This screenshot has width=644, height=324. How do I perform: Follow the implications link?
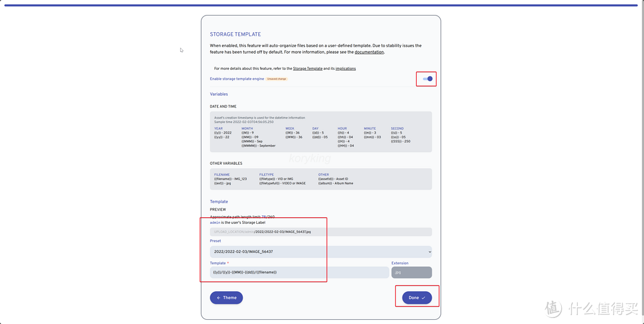coord(346,69)
